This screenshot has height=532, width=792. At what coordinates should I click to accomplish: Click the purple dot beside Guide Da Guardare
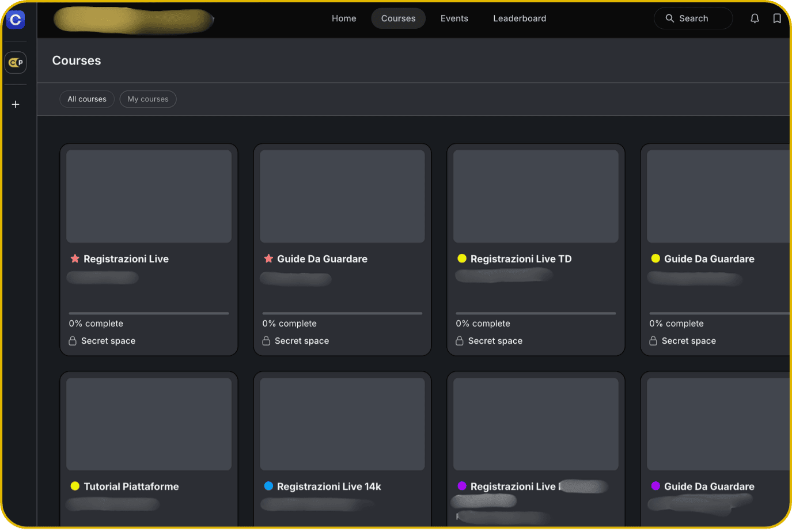[x=655, y=486]
